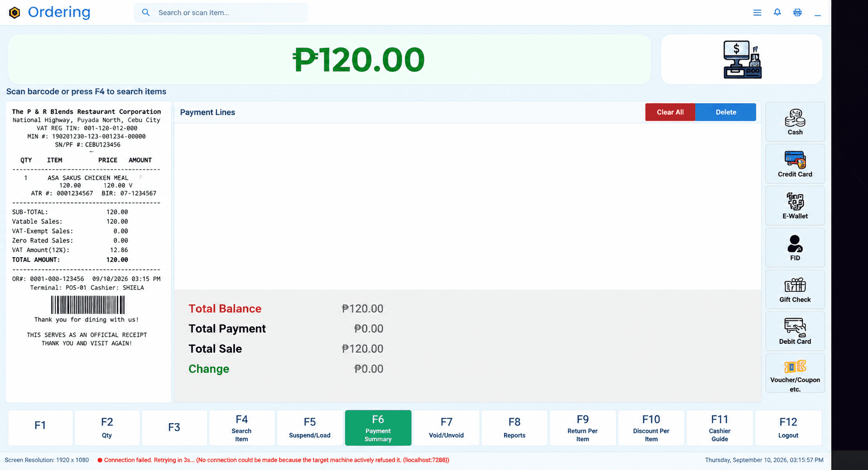This screenshot has width=868, height=470.
Task: Click the F1 function key button
Action: pyautogui.click(x=40, y=428)
